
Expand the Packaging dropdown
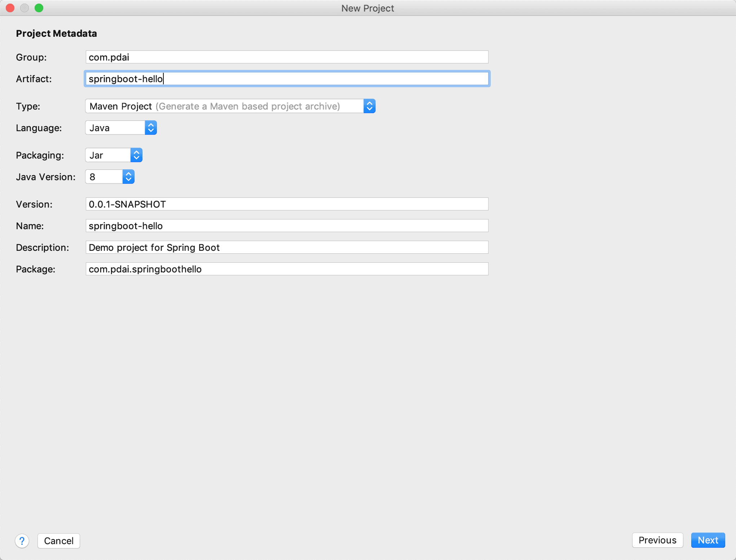[136, 155]
